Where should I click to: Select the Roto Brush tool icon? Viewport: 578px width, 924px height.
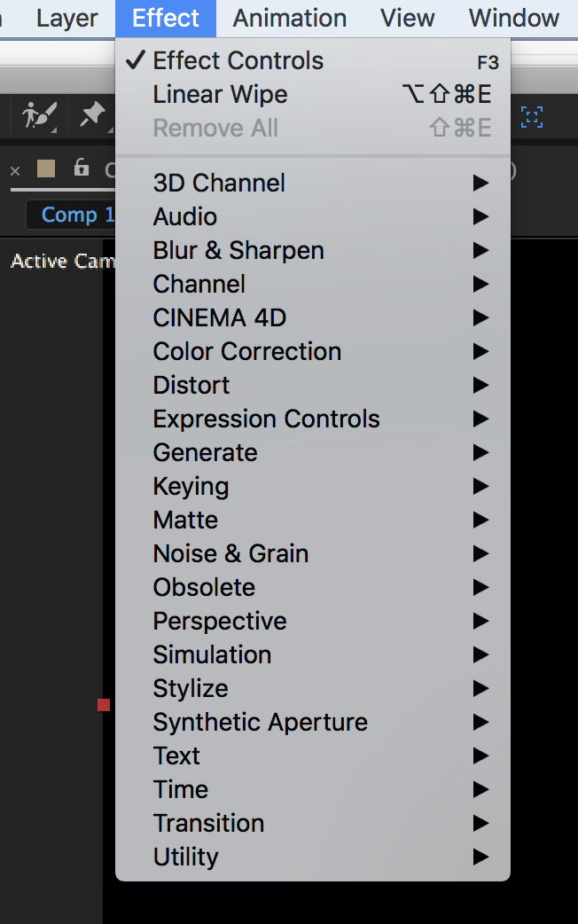(39, 115)
